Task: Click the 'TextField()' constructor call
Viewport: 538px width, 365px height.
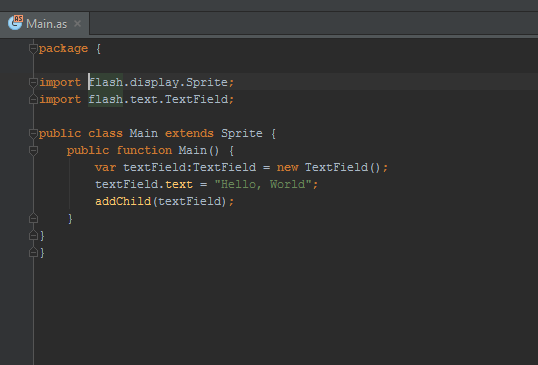Action: click(x=342, y=167)
